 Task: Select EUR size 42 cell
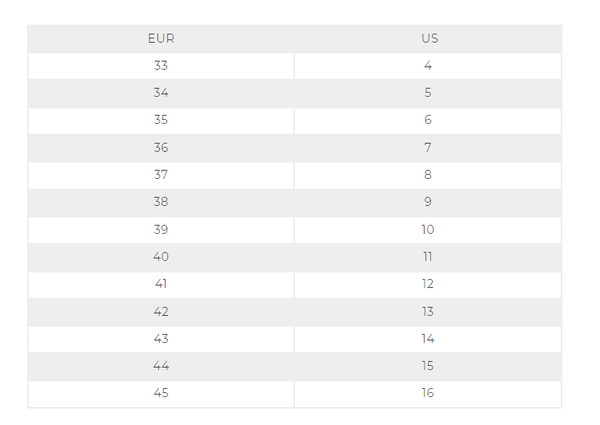(x=161, y=312)
